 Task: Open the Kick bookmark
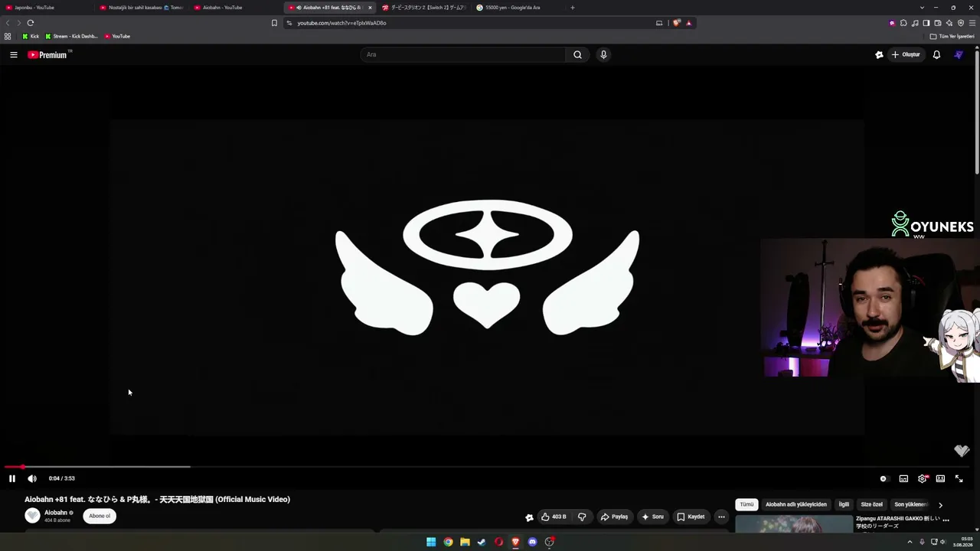pos(31,36)
